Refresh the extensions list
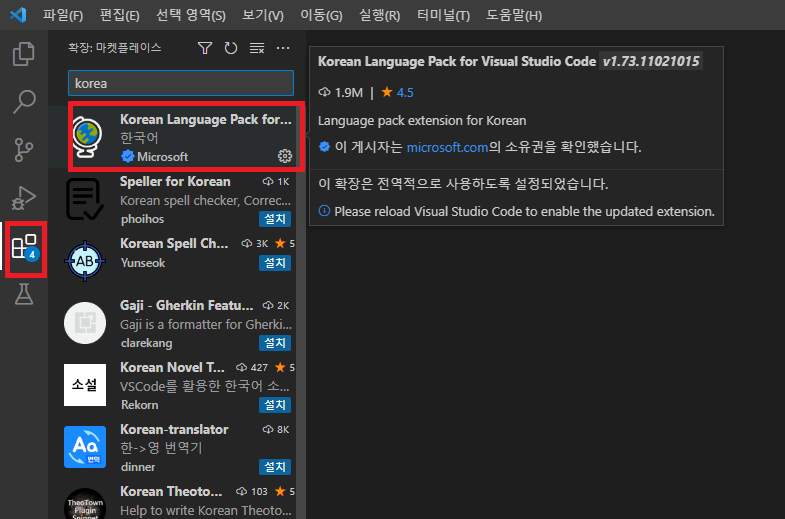 [x=231, y=48]
